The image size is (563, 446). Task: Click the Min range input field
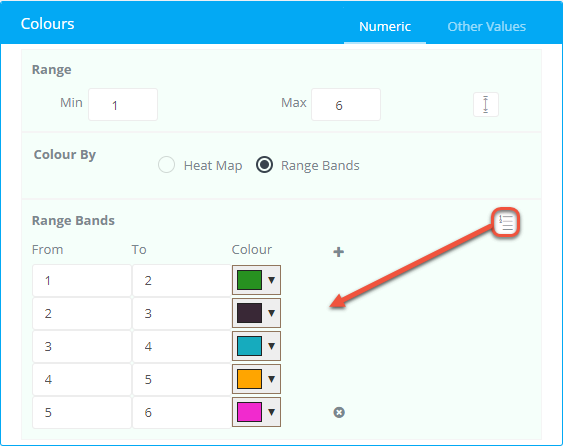123,104
